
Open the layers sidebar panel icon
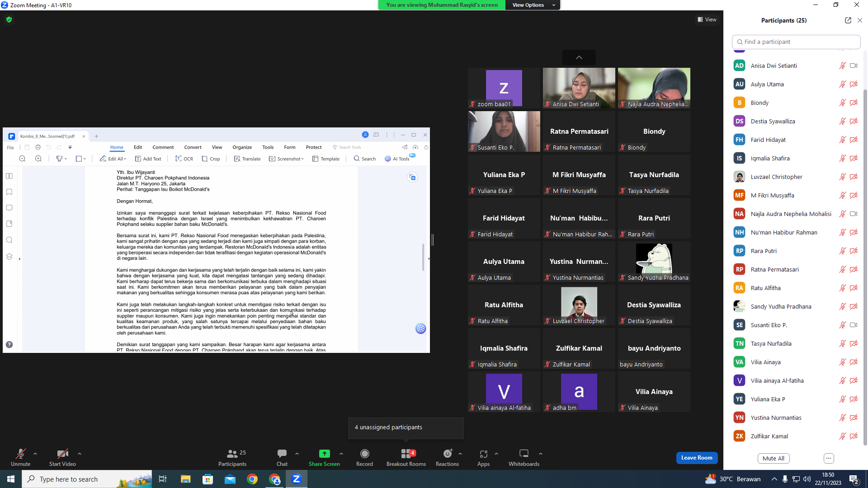(x=9, y=256)
